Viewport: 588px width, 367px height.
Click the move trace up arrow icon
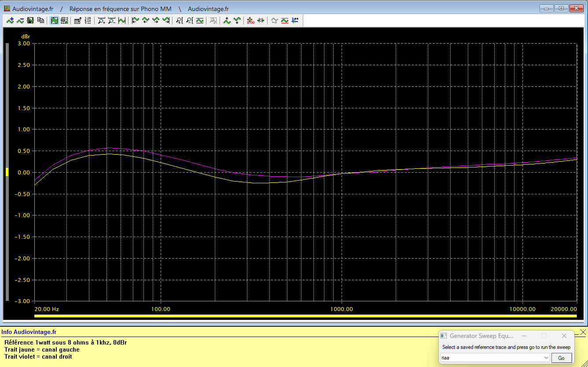227,20
